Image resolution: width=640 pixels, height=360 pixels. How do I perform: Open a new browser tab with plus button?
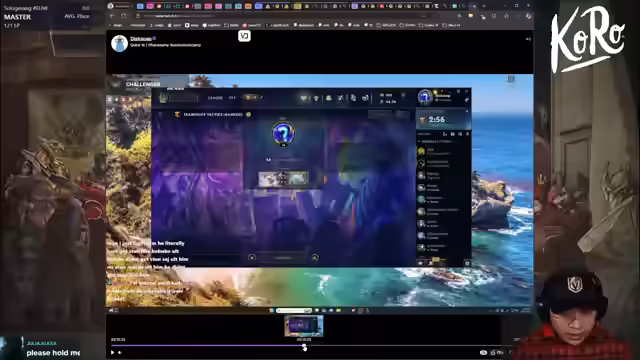pos(484,6)
